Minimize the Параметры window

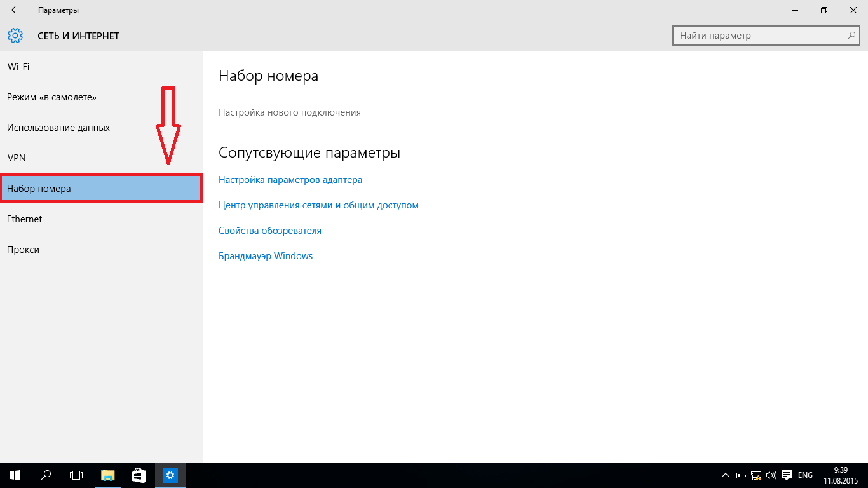pyautogui.click(x=795, y=10)
